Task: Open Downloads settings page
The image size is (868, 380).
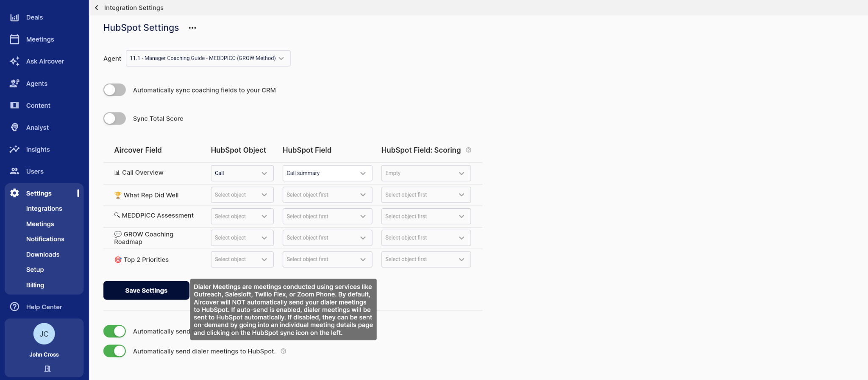Action: pos(43,254)
